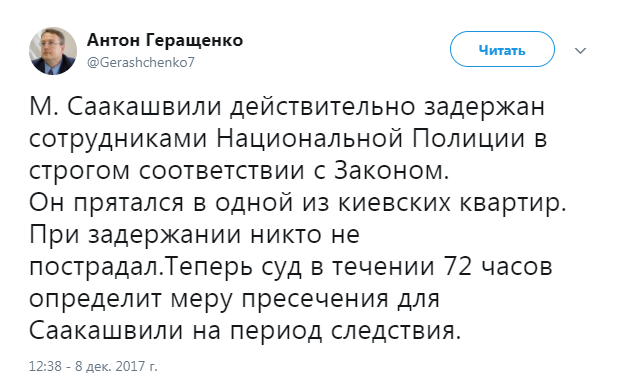Image resolution: width=623 pixels, height=388 pixels.
Task: Click the last line на период следствия
Action: pyautogui.click(x=327, y=331)
